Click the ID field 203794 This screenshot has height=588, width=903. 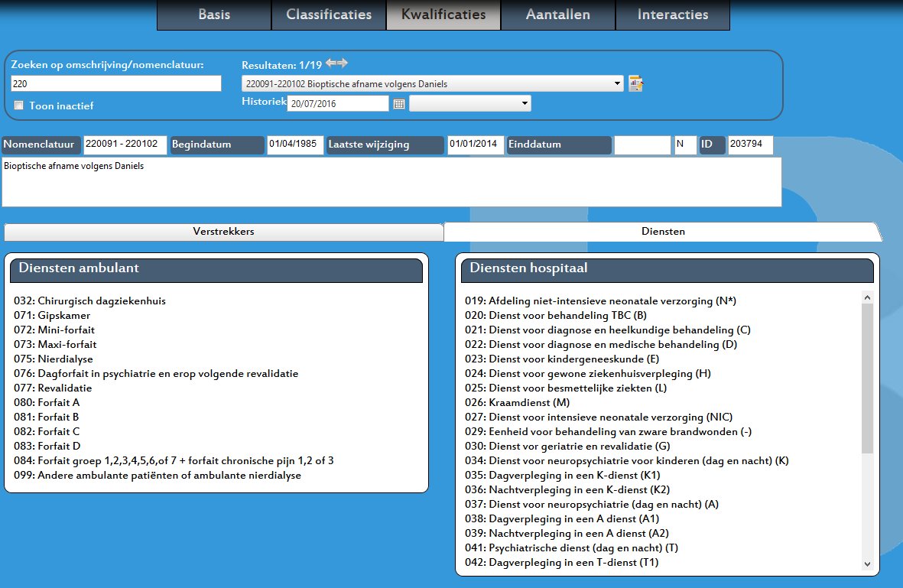click(750, 145)
